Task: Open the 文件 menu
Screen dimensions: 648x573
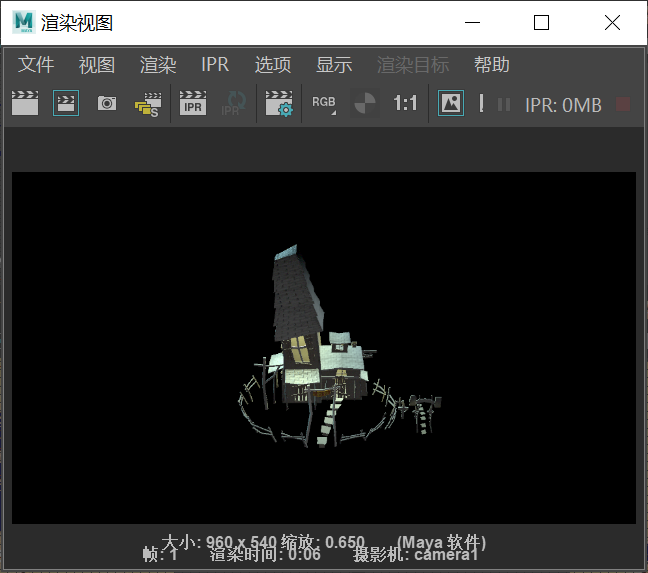Action: click(x=36, y=65)
